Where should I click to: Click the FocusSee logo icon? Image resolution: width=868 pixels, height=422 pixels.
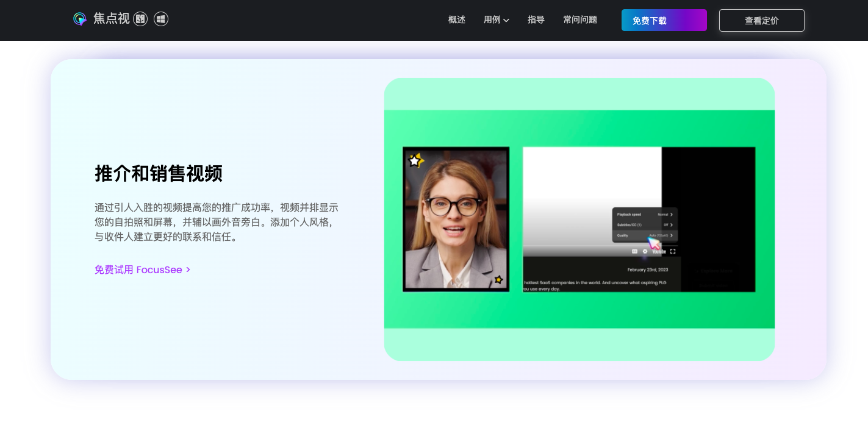pyautogui.click(x=80, y=19)
